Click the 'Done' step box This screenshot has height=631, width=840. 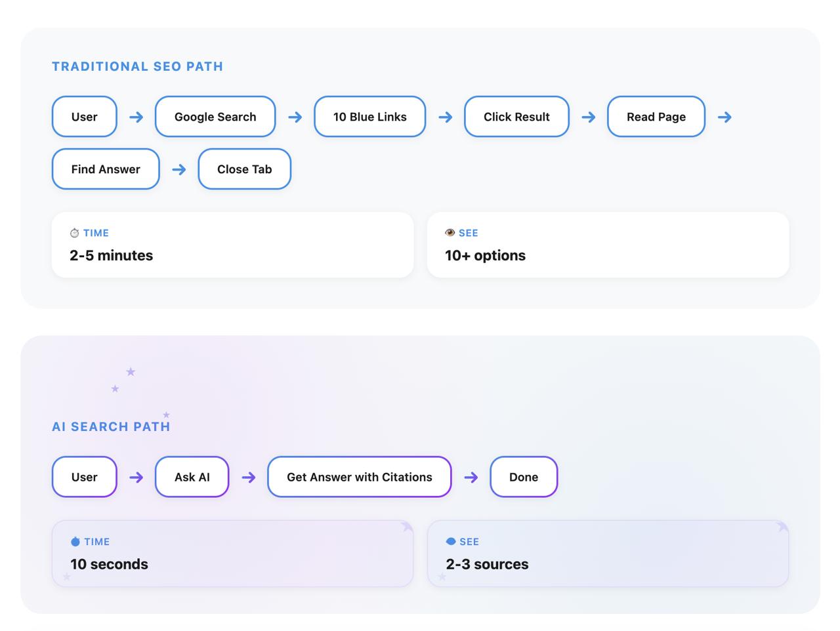point(524,477)
